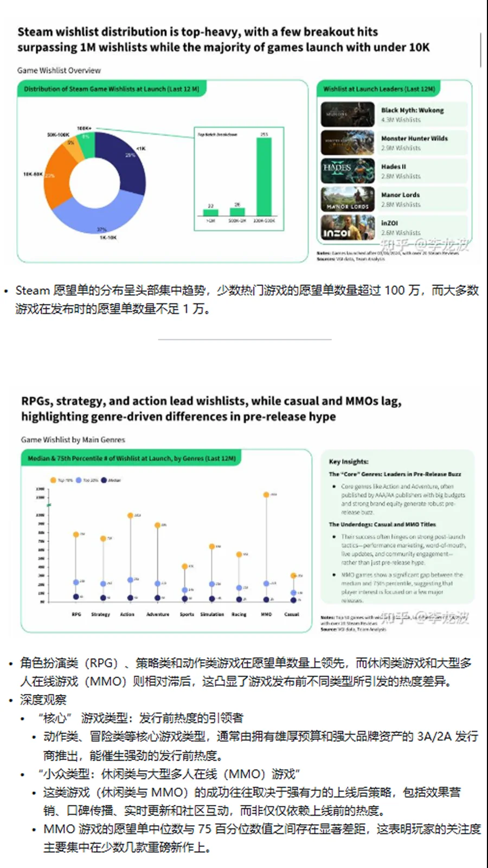This screenshot has width=488, height=868.
Task: Select the 'inZOI' title text
Action: [389, 223]
